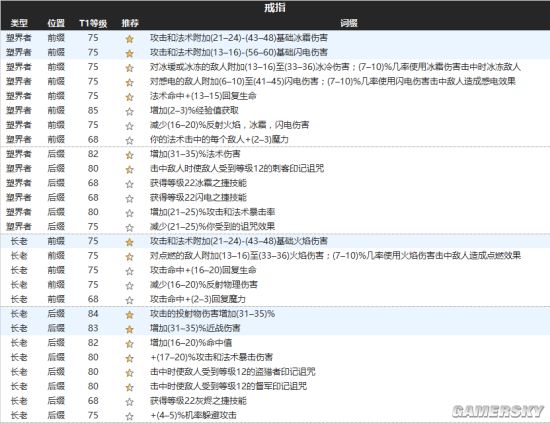Select text 增加(21–25)%攻击和法术暴击率
Viewport: 550px width, 423px height.
pos(213,212)
